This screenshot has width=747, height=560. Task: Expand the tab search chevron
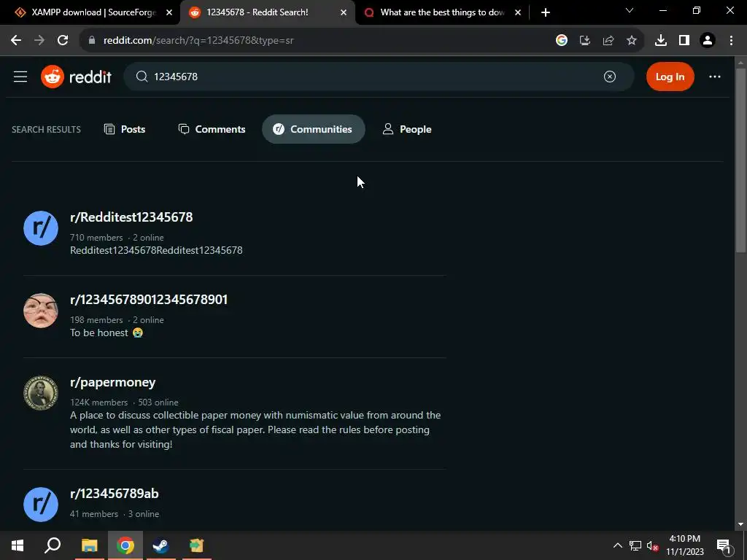[630, 10]
